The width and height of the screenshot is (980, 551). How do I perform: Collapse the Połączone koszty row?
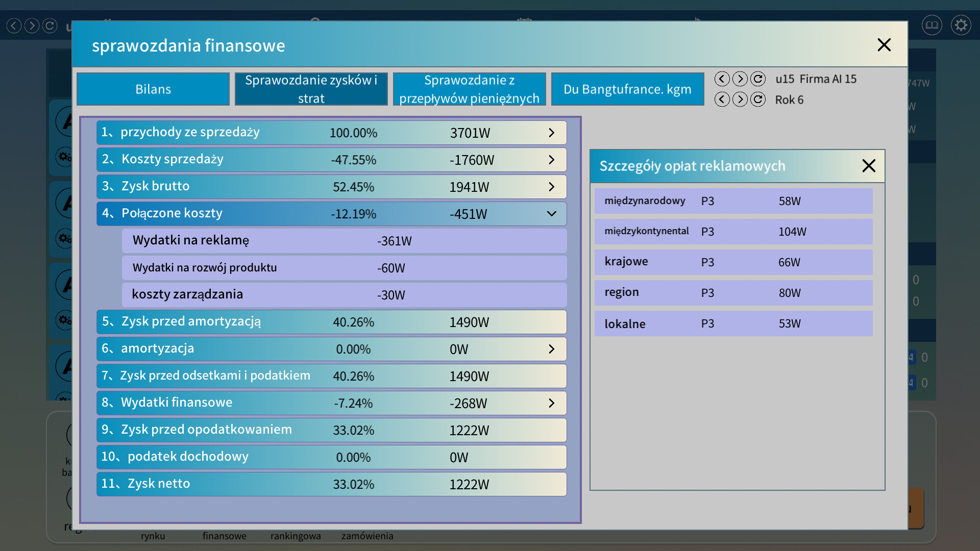[x=551, y=214]
